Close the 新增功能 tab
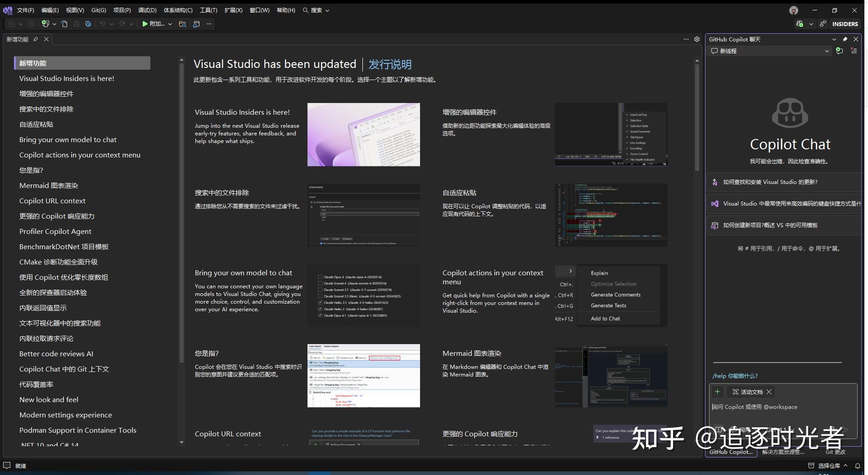Viewport: 868px width, 475px height. pyautogui.click(x=46, y=40)
